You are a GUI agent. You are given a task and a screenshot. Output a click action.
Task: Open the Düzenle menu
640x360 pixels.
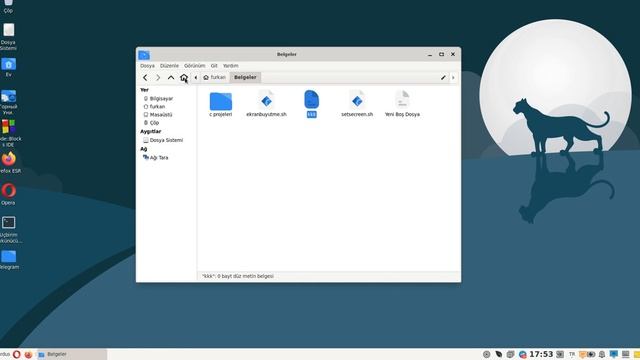(169, 66)
